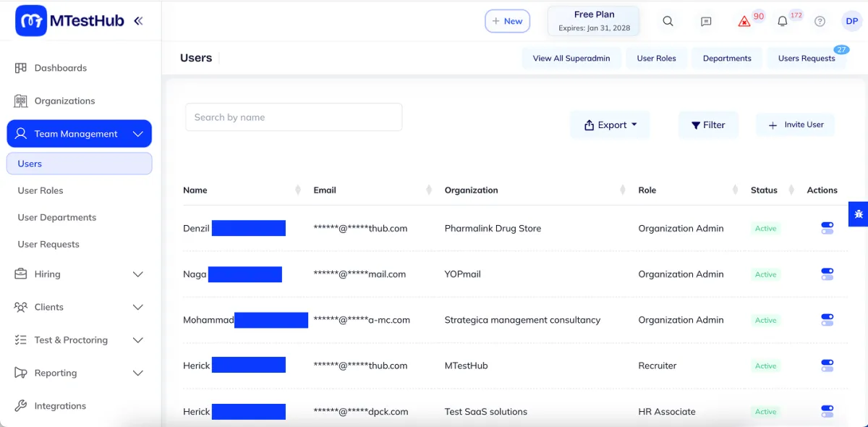Click the MTestHub logo
Screen dimensions: 868x427
pyautogui.click(x=70, y=21)
